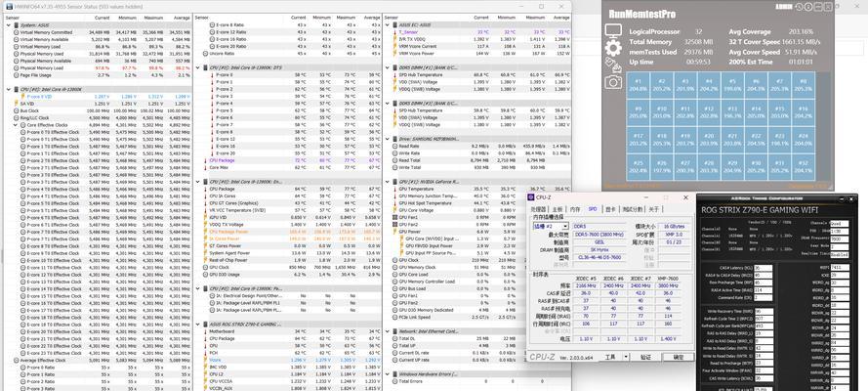
Task: Click the 工具 (tools) button in CPU-Z
Action: [610, 357]
